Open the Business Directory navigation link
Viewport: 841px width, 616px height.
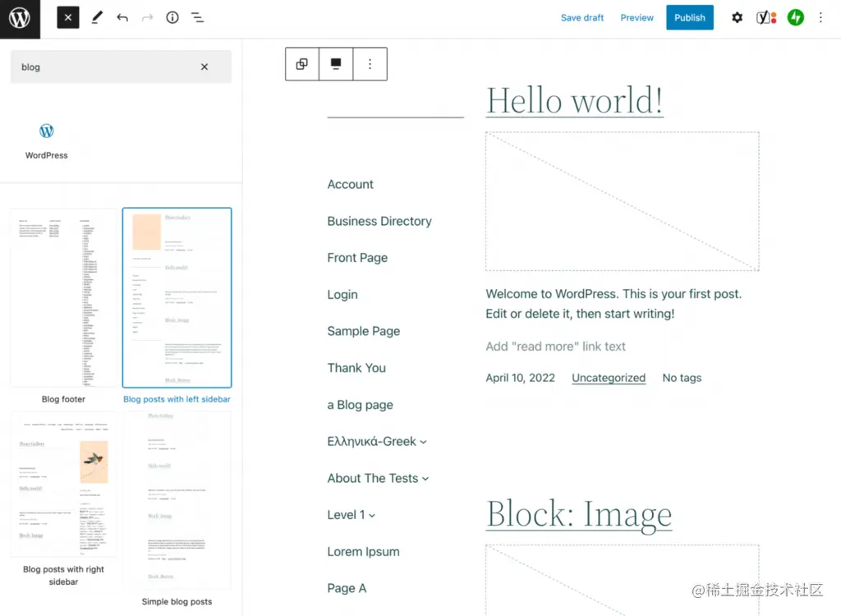point(379,221)
